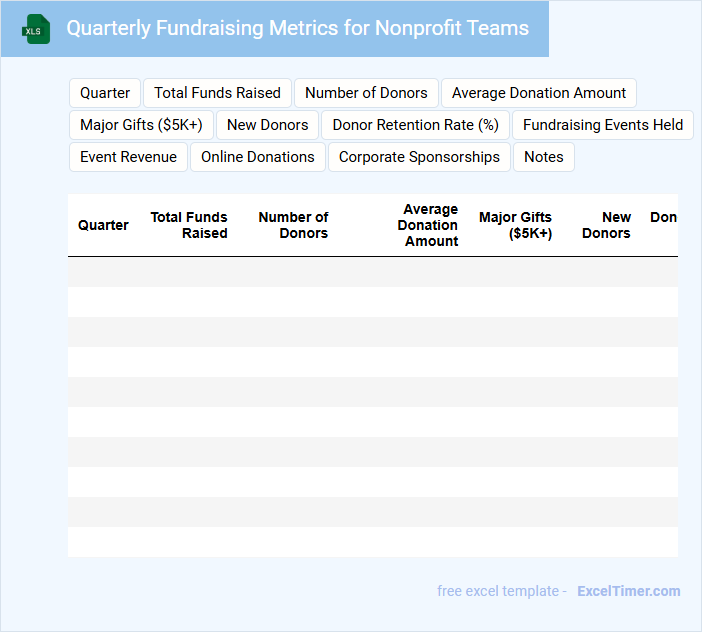702x632 pixels.
Task: Click the New Donors column header
Action: pyautogui.click(x=607, y=225)
